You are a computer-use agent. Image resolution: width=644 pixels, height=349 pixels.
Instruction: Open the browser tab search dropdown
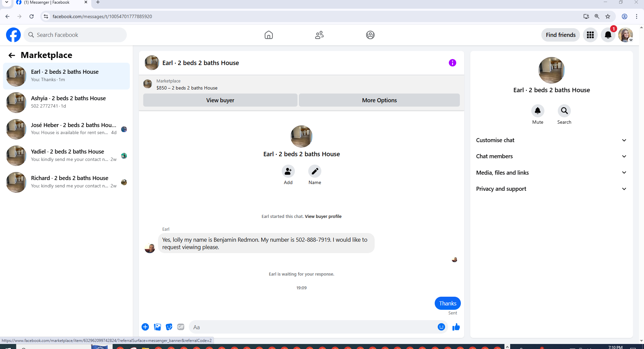click(x=6, y=2)
